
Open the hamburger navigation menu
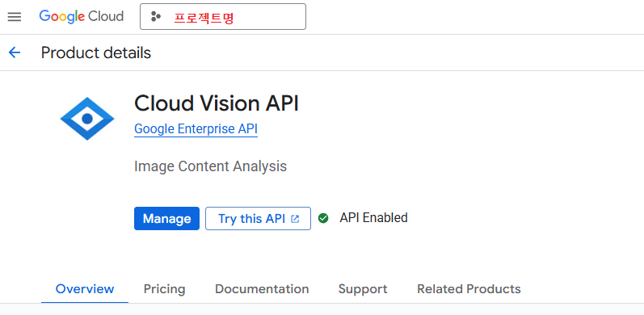15,17
